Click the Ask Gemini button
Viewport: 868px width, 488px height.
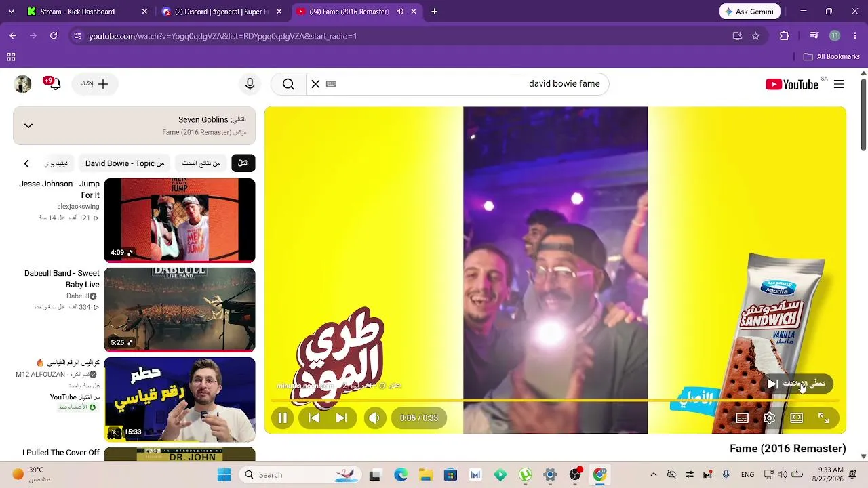coord(750,12)
